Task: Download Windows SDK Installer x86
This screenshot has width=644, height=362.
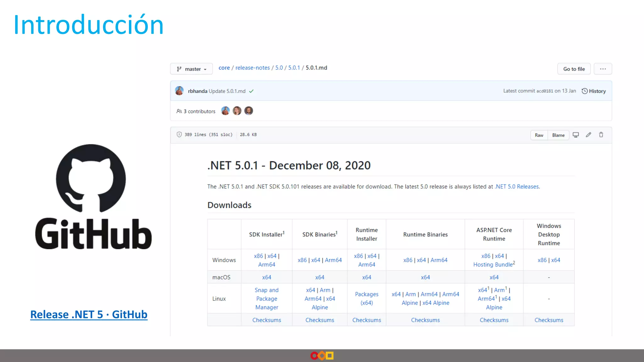Action: click(x=258, y=256)
